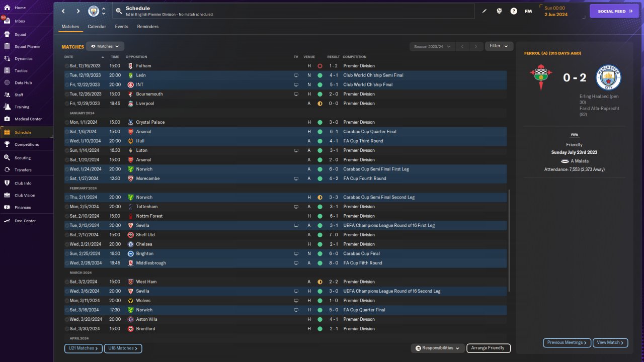
Task: Open the club switcher up-down arrows
Action: click(104, 11)
